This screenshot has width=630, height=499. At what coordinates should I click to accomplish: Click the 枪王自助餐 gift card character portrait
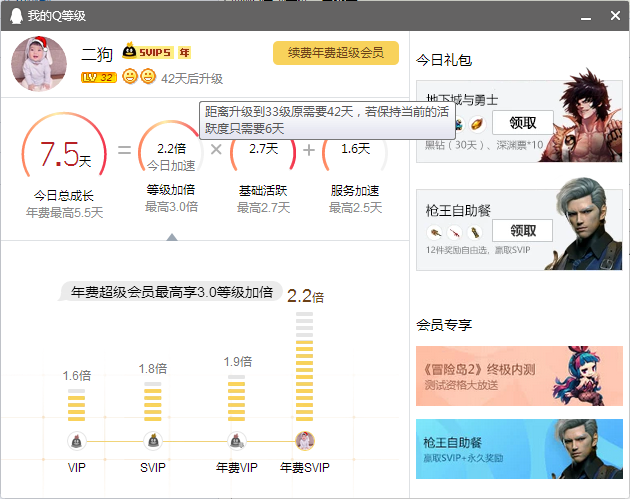(x=585, y=224)
